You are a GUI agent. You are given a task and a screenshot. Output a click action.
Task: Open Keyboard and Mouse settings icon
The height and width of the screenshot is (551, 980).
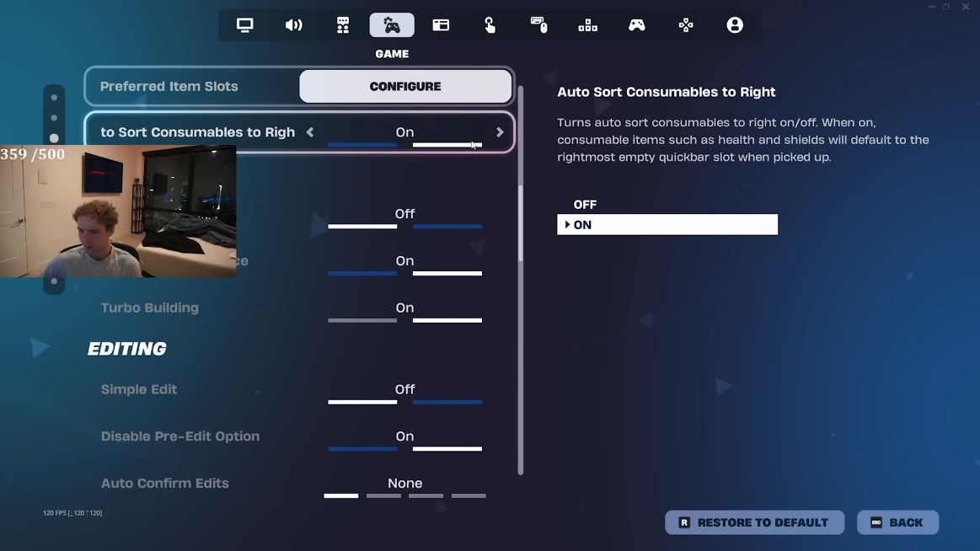pyautogui.click(x=538, y=25)
